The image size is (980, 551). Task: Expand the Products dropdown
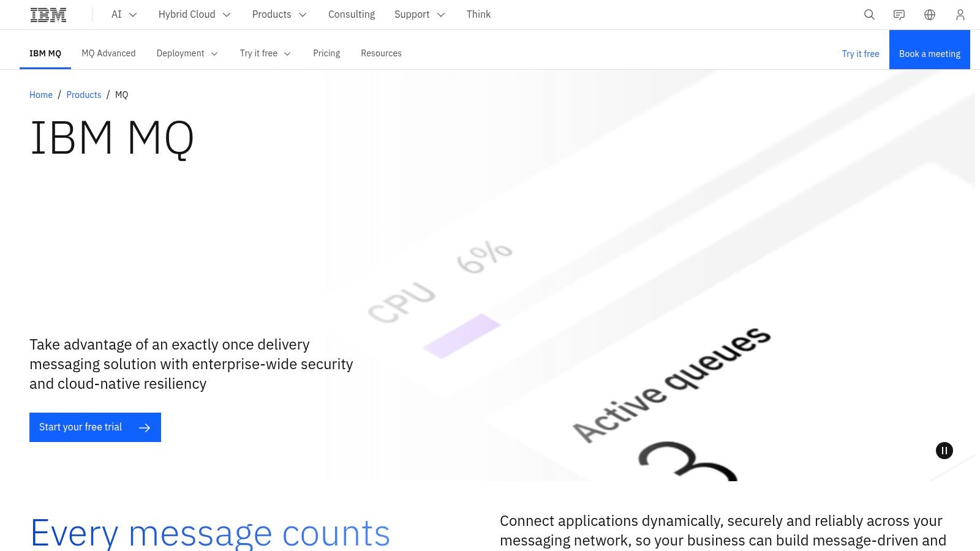tap(302, 15)
